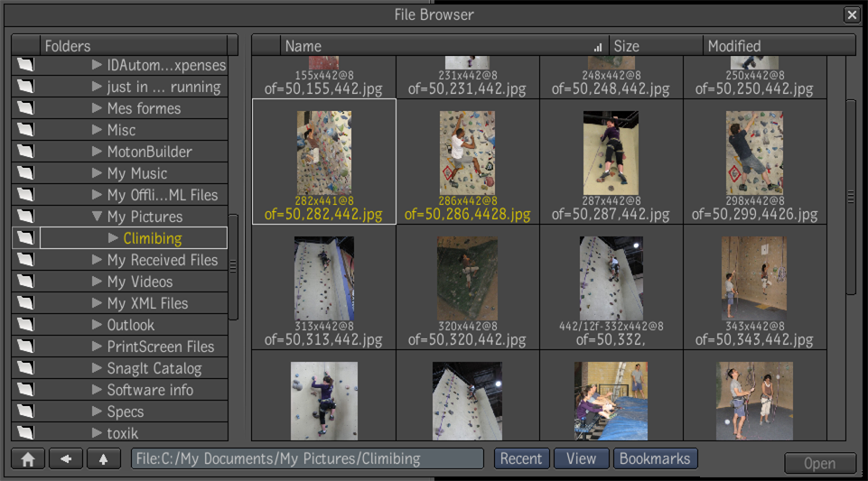The image size is (868, 481).
Task: Click file name of=50,155,442.jpg
Action: [x=324, y=88]
